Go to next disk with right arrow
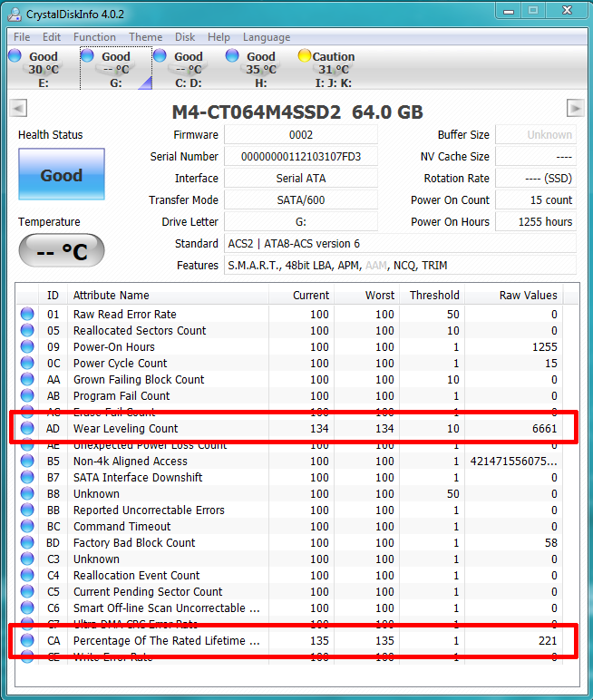 pyautogui.click(x=575, y=108)
